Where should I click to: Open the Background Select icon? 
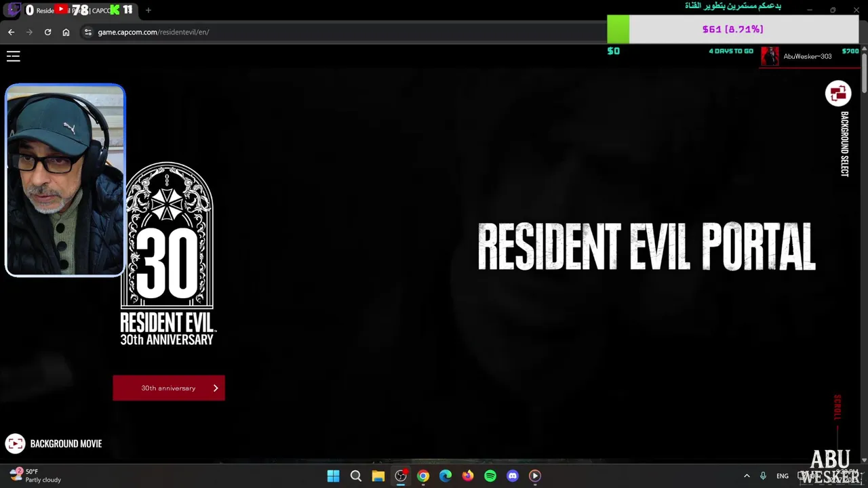pos(837,94)
